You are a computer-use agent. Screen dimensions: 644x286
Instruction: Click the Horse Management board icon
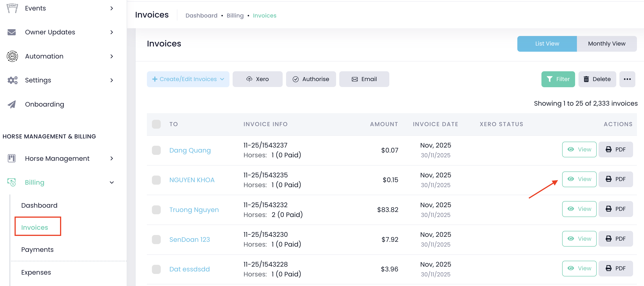click(12, 158)
